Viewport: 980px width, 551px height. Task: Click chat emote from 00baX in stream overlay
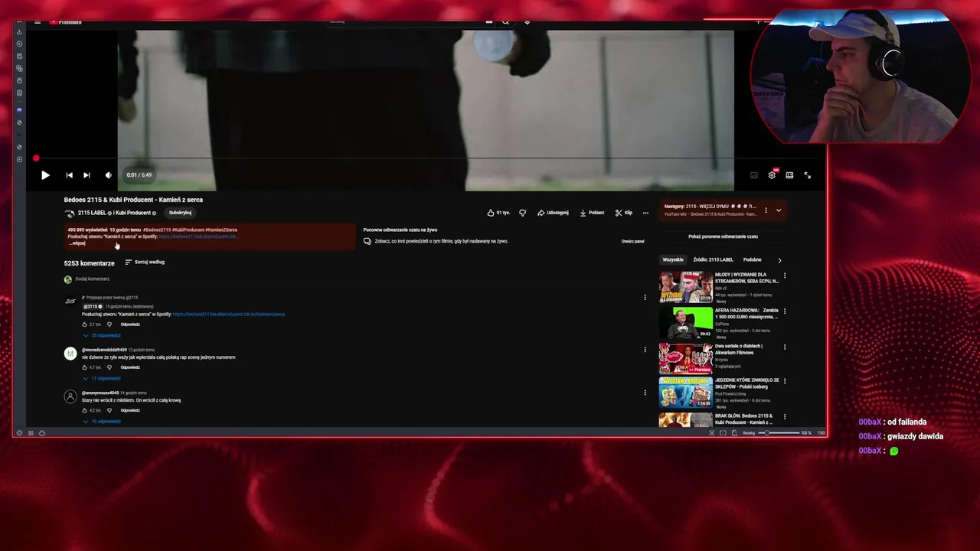pos(893,451)
